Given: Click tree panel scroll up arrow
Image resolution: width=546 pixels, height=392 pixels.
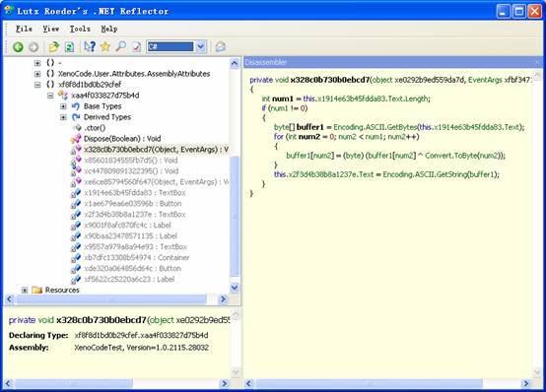Looking at the screenshot, I should coord(235,63).
